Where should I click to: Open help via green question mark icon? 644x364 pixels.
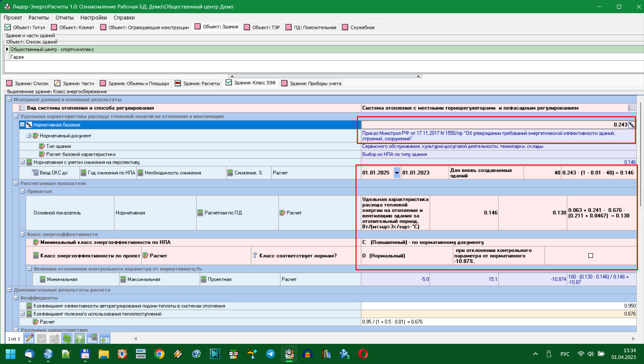tap(79, 338)
